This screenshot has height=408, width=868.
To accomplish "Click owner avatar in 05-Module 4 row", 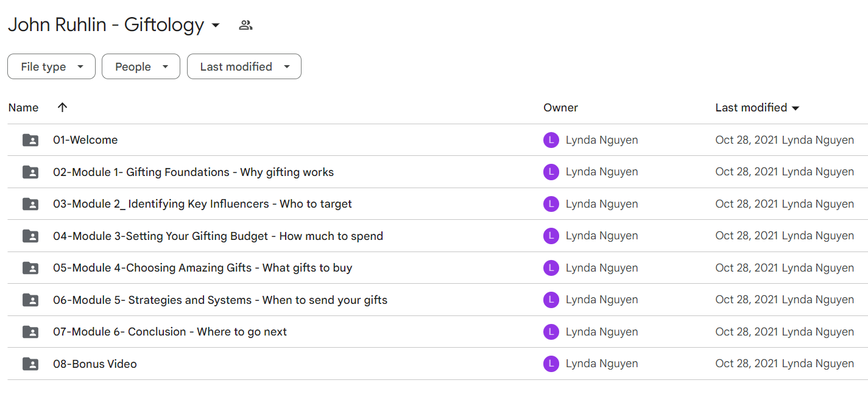I will pos(551,268).
